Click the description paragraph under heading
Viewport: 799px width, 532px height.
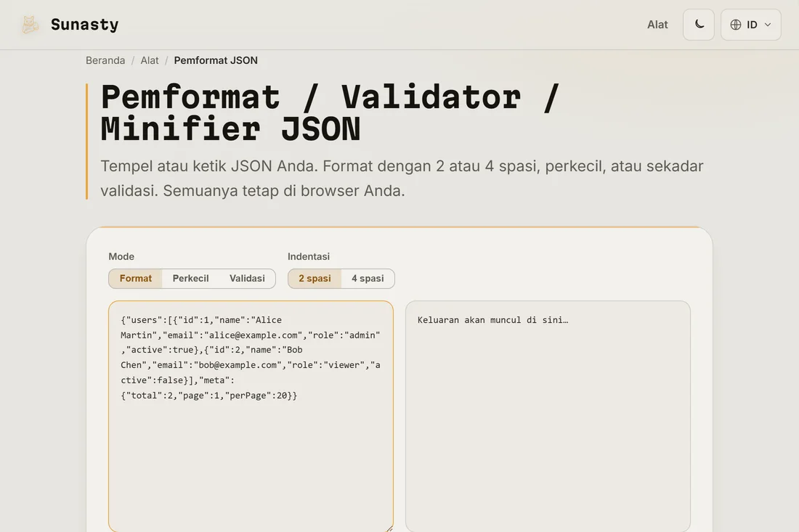tap(402, 179)
